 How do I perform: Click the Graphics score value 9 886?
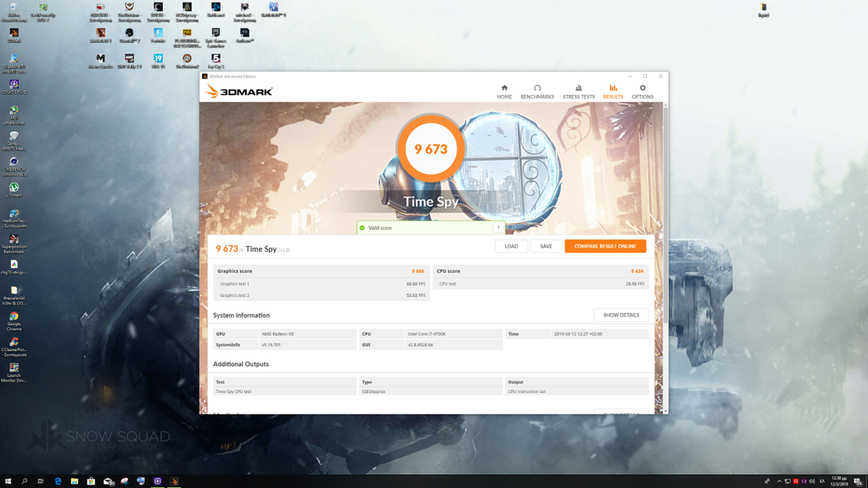[x=418, y=271]
